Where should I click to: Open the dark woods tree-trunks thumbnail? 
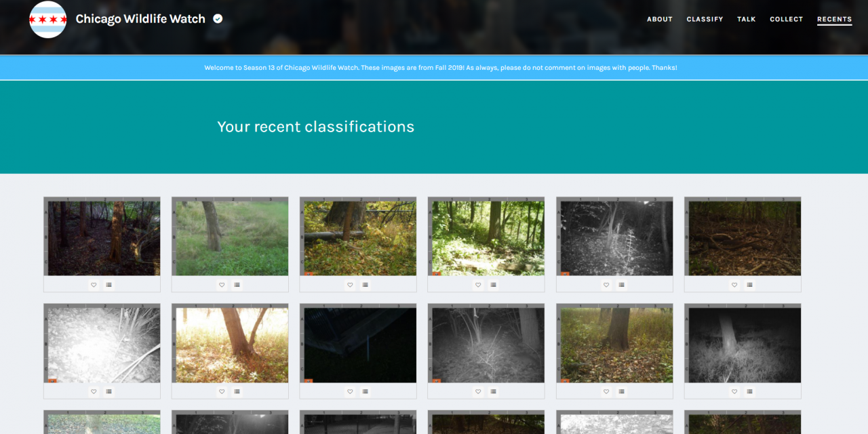102,237
